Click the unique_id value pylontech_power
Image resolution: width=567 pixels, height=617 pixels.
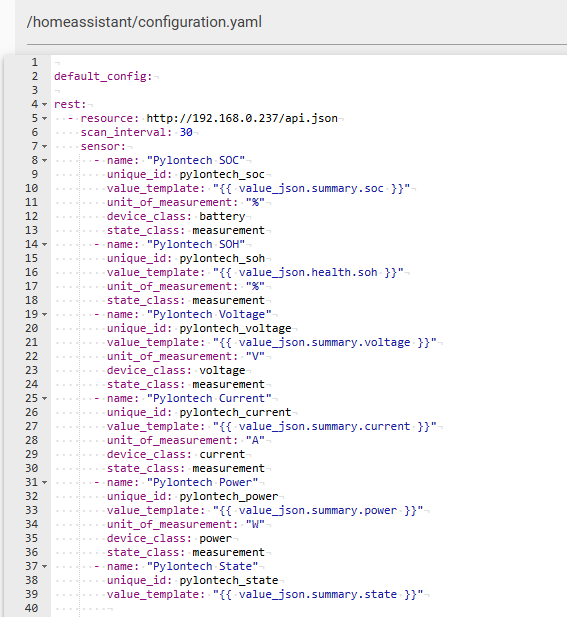229,496
